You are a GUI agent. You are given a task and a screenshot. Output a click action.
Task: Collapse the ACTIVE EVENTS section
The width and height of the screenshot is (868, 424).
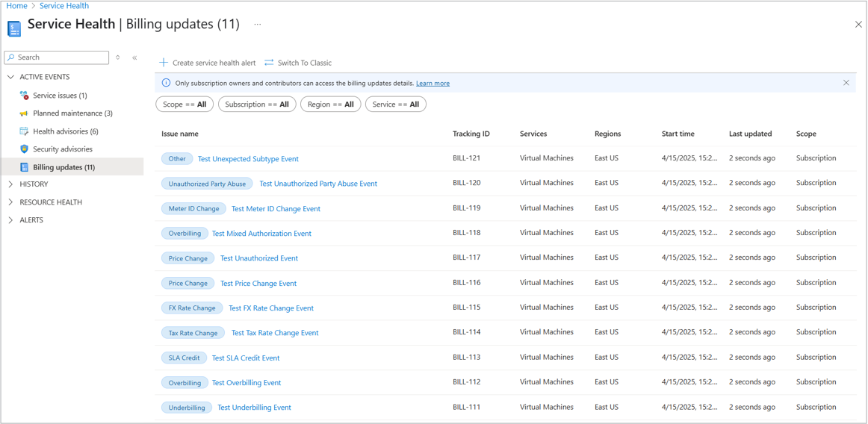point(10,77)
